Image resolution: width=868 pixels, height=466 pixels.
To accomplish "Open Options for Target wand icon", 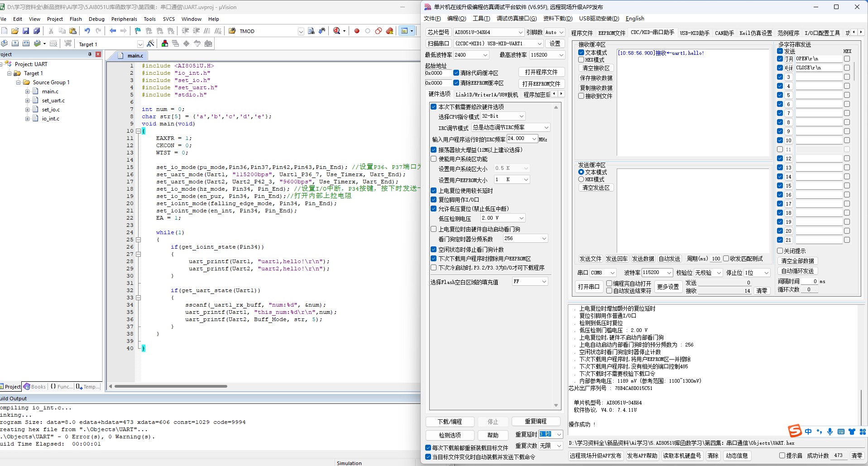I will (x=151, y=43).
